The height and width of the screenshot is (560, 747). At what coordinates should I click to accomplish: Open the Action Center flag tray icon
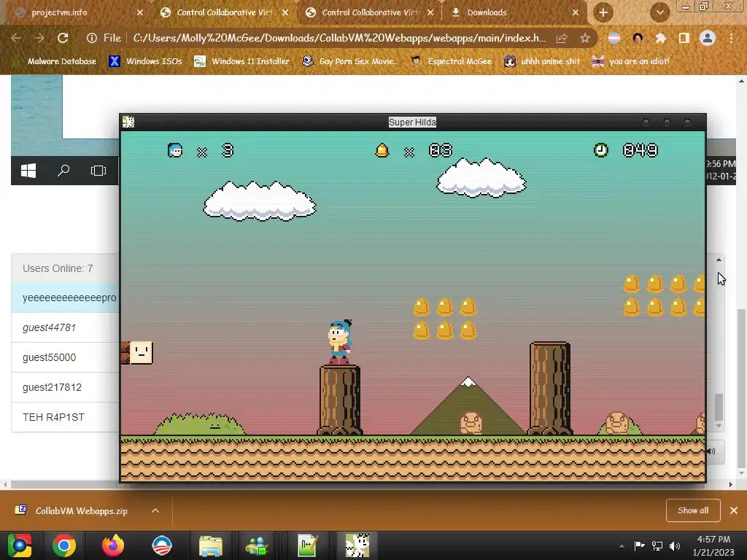click(x=639, y=545)
